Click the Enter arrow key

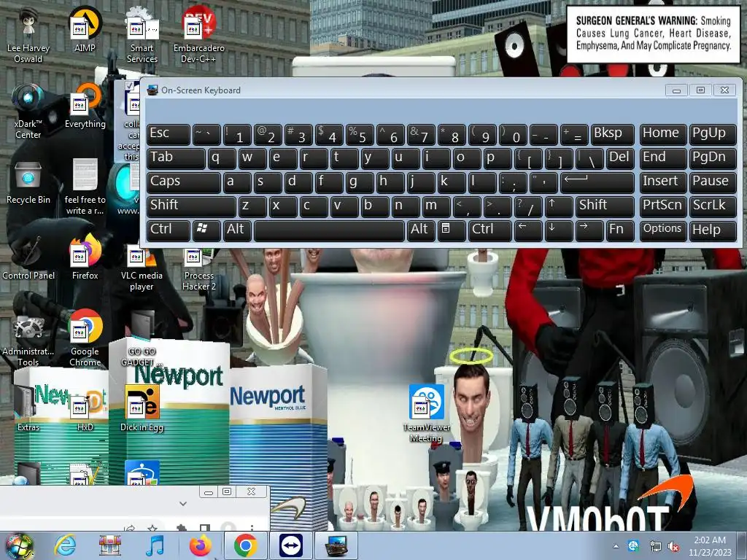tap(597, 182)
